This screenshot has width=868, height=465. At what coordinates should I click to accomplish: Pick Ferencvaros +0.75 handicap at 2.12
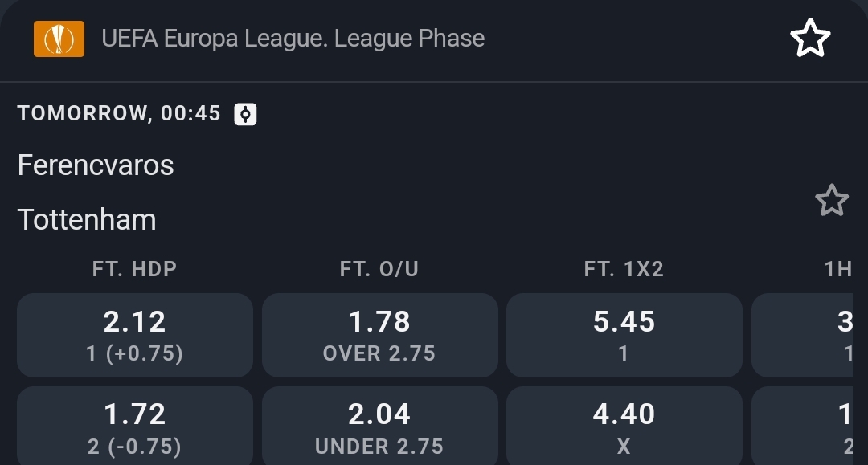click(x=135, y=335)
